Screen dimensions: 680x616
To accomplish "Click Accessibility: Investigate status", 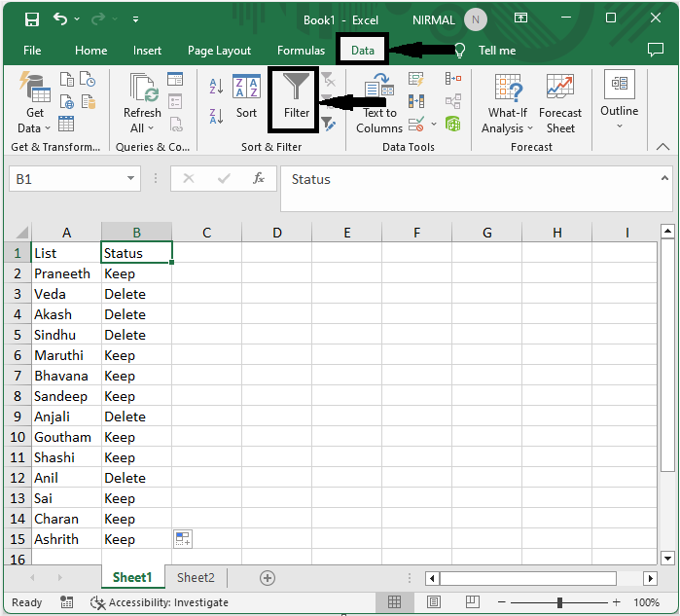I will [x=159, y=602].
